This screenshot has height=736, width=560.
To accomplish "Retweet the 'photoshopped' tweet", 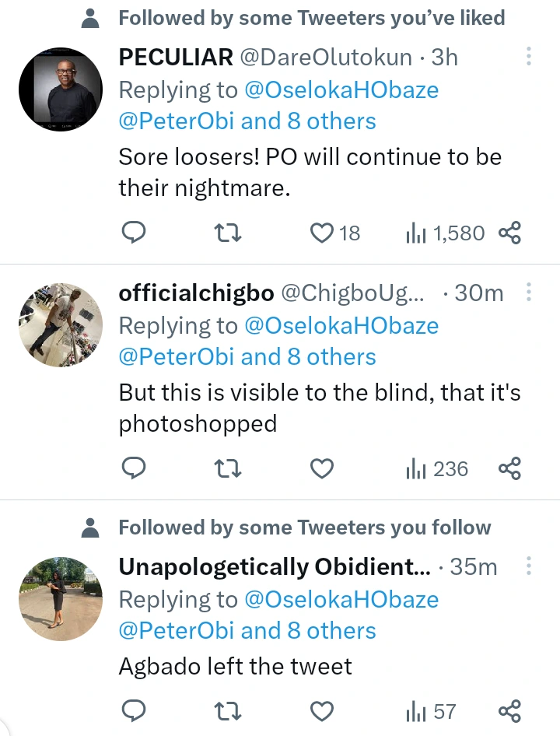I will point(226,468).
